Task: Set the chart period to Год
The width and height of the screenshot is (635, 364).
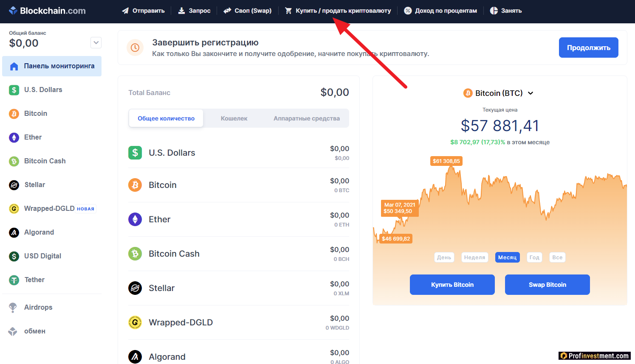Action: click(x=534, y=258)
